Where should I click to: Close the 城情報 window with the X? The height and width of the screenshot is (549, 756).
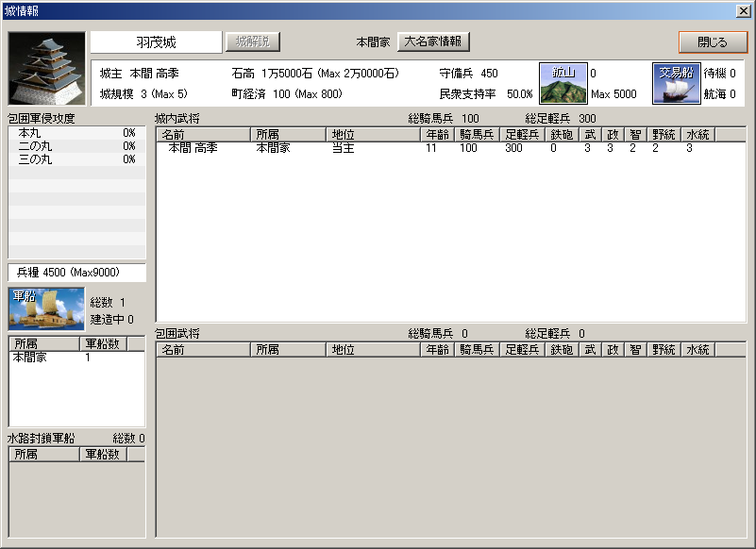tap(743, 9)
